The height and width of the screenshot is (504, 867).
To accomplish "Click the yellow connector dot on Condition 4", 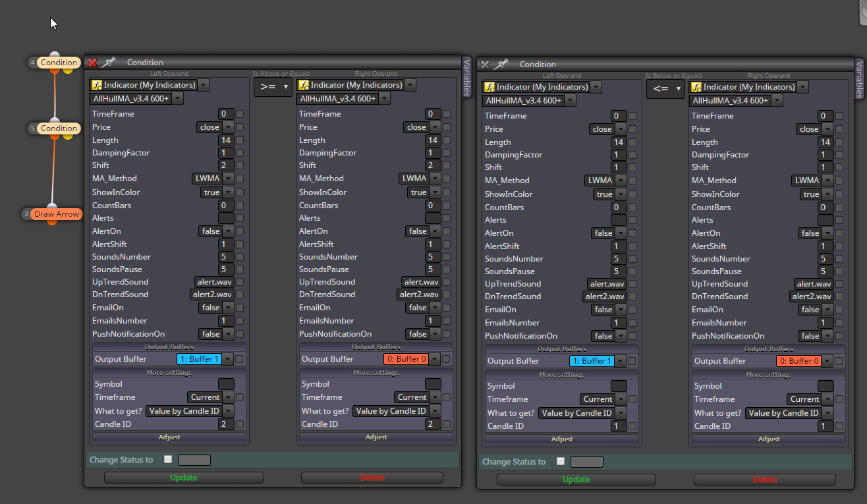I will pos(68,70).
